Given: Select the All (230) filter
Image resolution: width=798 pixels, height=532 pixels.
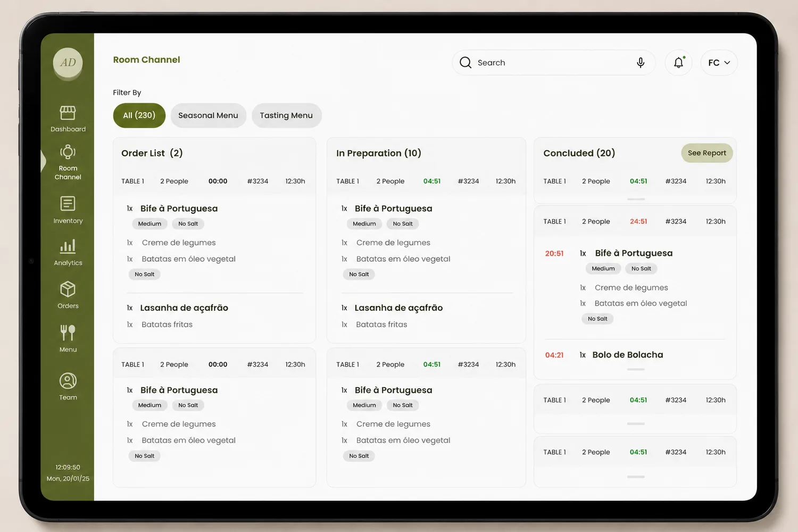Looking at the screenshot, I should point(139,115).
